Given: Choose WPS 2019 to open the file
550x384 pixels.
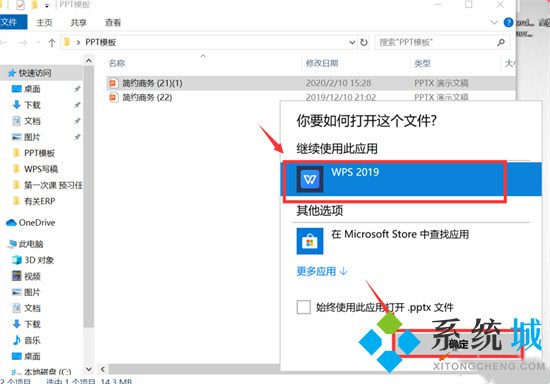Looking at the screenshot, I should (x=411, y=179).
